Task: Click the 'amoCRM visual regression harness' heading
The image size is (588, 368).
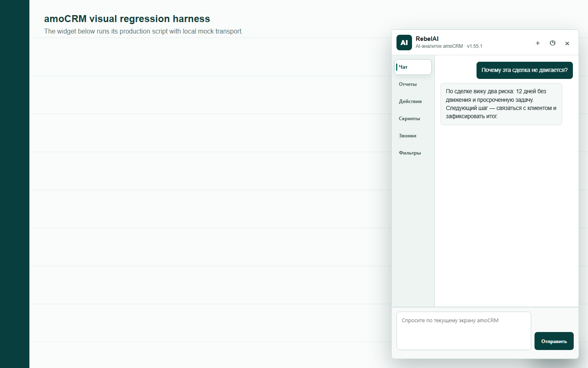Action: click(127, 19)
